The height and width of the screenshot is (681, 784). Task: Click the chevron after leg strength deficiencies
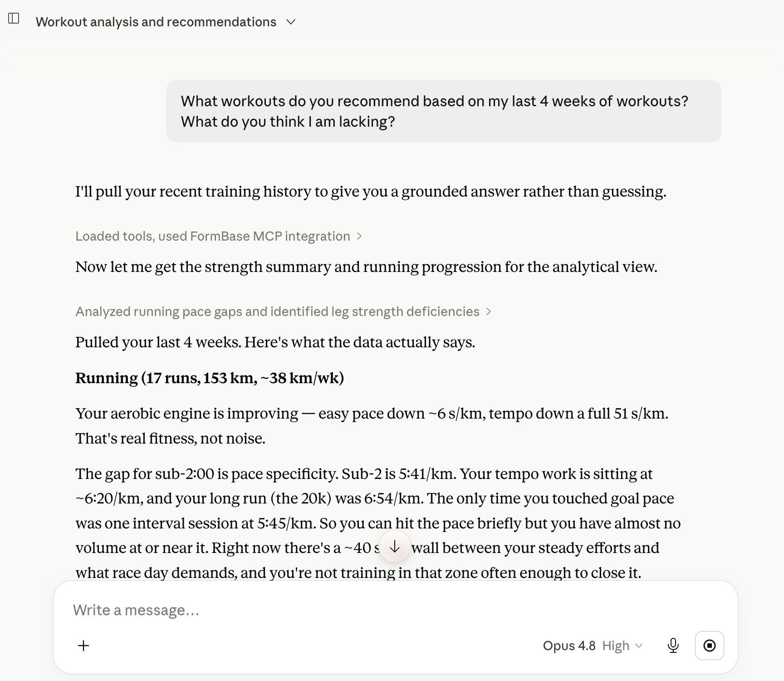[x=488, y=311]
